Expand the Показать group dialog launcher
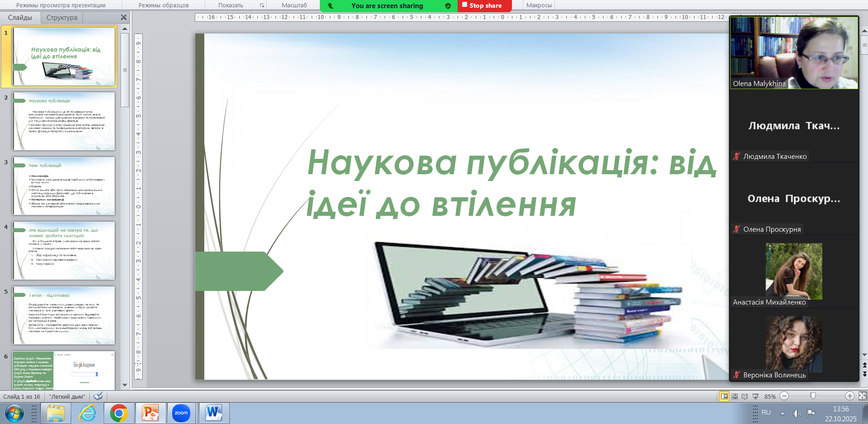This screenshot has height=424, width=868. pos(262,5)
